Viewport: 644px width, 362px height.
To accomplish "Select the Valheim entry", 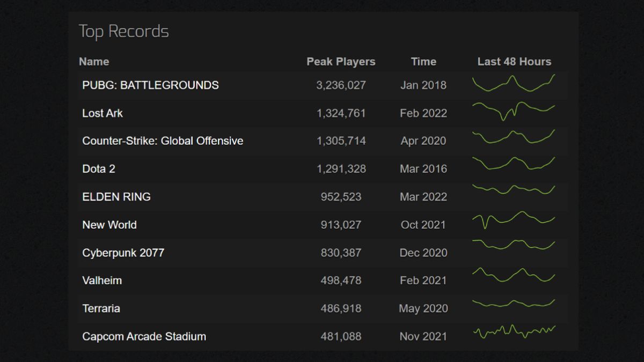I will pos(101,280).
